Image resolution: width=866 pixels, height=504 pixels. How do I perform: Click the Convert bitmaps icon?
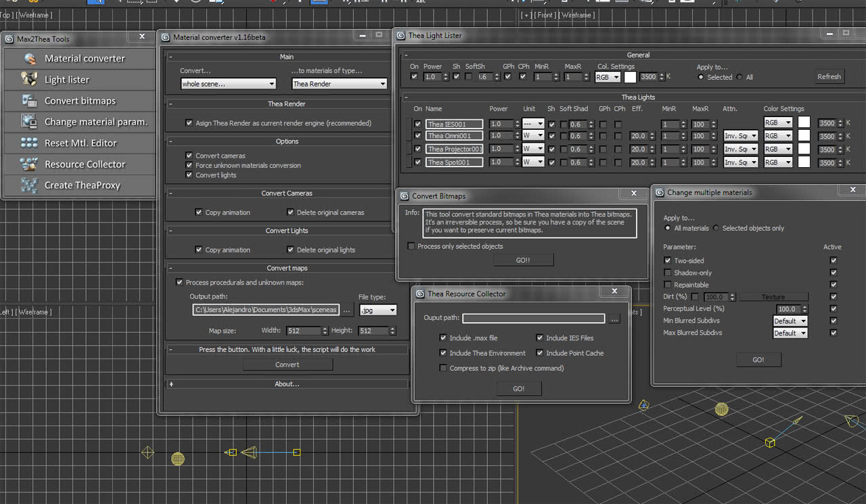[x=29, y=101]
